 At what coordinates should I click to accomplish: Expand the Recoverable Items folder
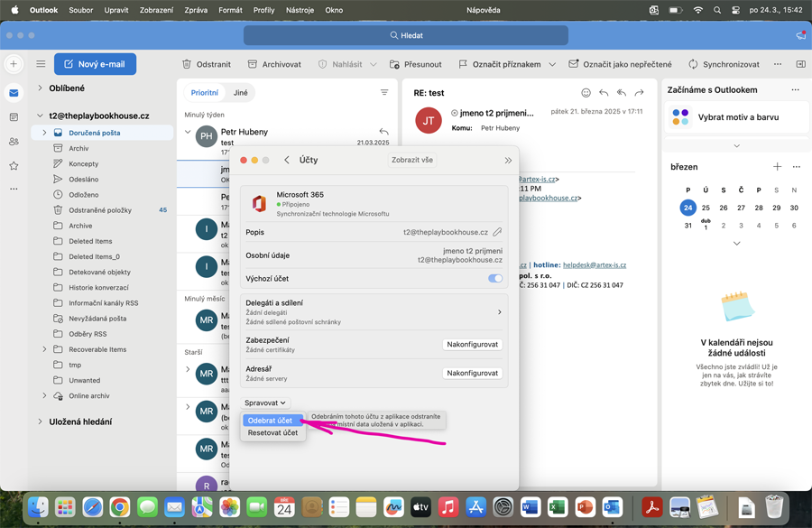[x=44, y=349]
